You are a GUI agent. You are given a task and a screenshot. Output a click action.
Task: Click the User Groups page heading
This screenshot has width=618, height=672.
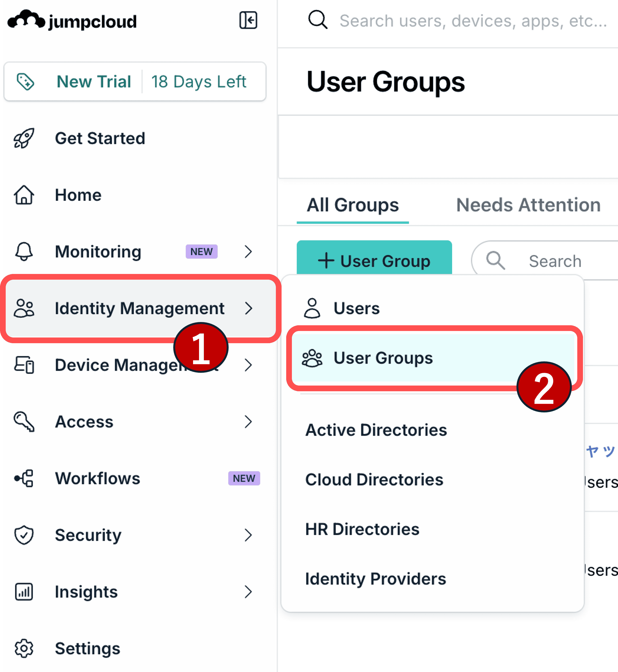pos(386,82)
